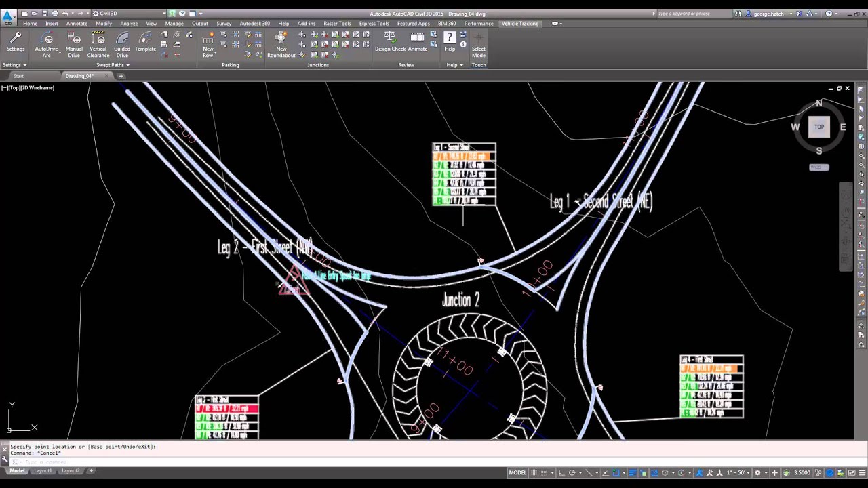Click the Annotation Monitor plus icon
This screenshot has height=488, width=868.
[774, 473]
